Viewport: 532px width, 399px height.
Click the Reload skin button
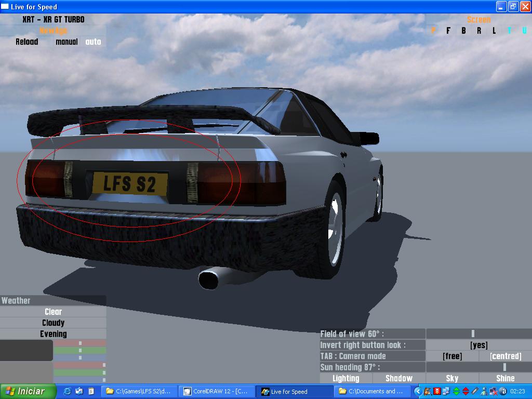click(x=27, y=42)
